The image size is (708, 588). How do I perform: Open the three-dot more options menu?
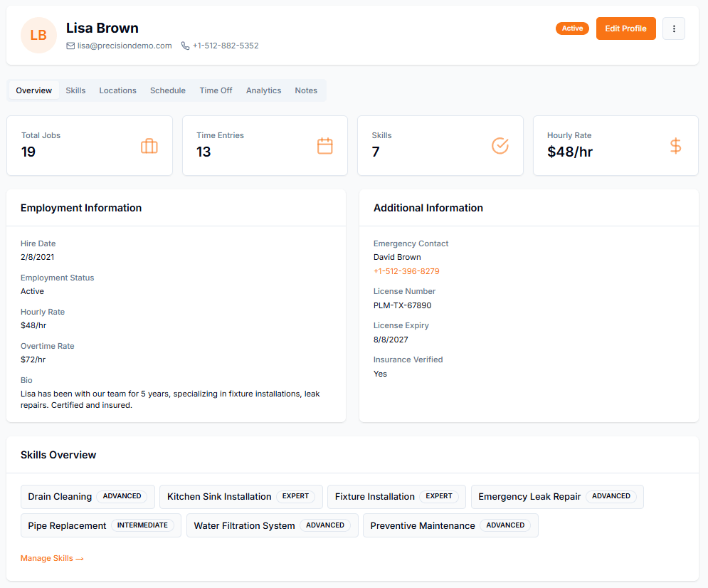click(674, 28)
